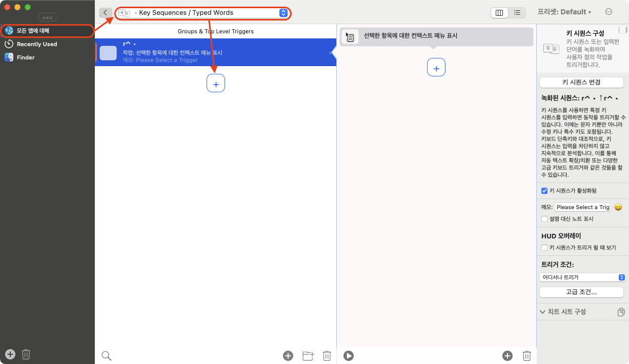Add an action with the outlined plus in the actions pane
Image resolution: width=629 pixels, height=364 pixels.
coord(436,67)
